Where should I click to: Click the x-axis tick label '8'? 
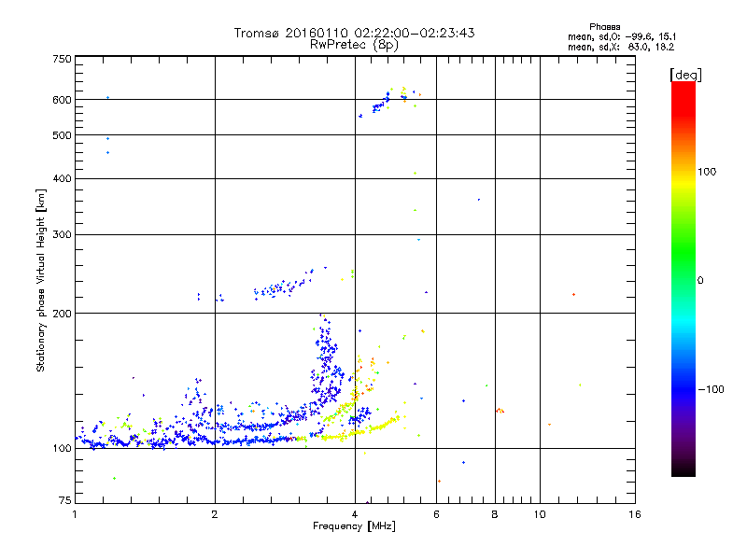click(495, 514)
